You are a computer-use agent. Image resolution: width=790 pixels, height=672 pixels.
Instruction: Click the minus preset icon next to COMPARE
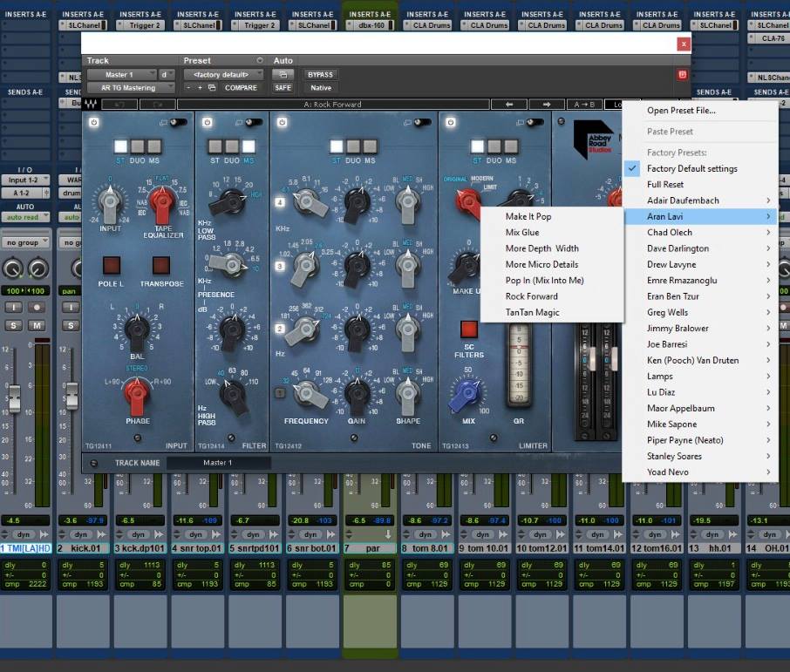(188, 88)
